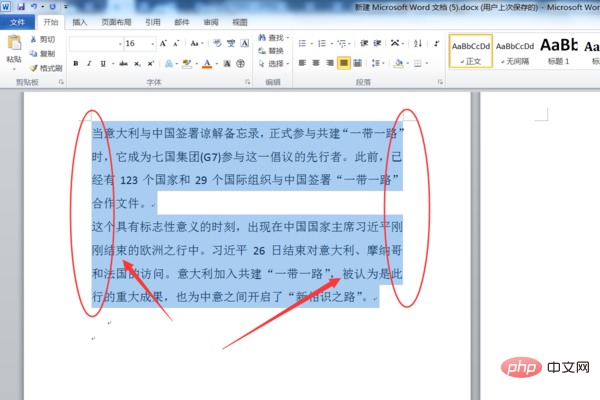This screenshot has width=600, height=400.
Task: Toggle bold formatting
Action: coord(76,63)
